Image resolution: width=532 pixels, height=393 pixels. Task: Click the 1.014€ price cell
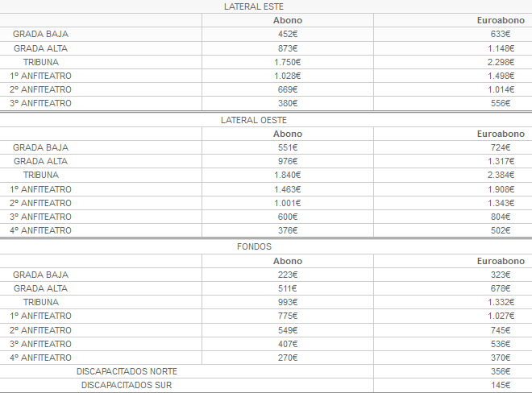501,89
